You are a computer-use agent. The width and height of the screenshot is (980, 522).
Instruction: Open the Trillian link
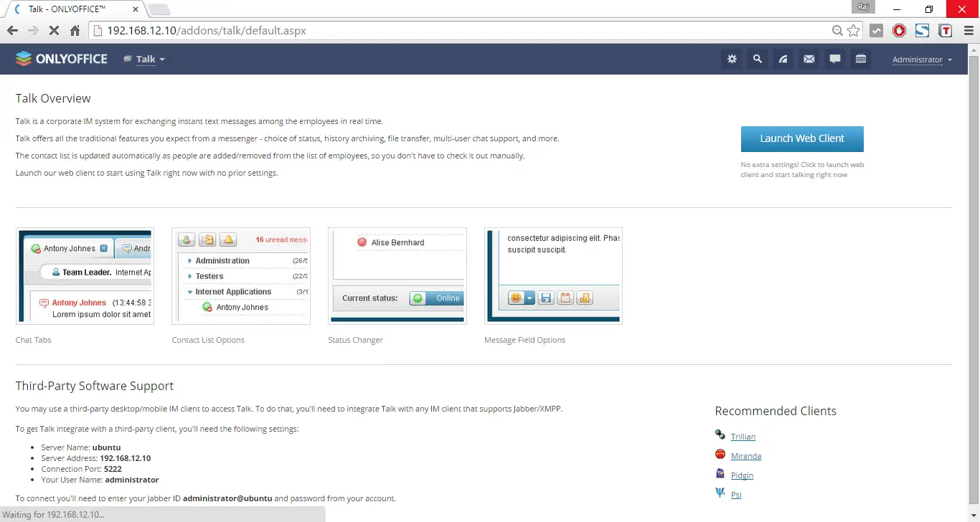[x=743, y=437]
